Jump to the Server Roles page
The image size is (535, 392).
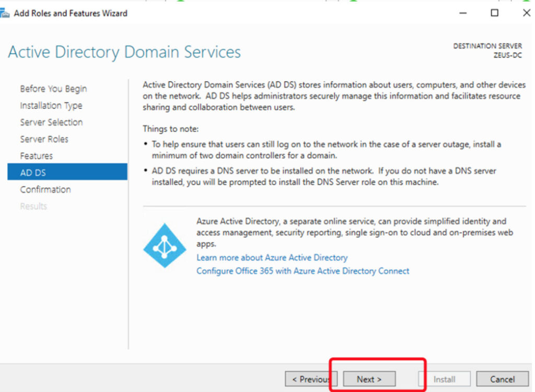[x=44, y=139]
